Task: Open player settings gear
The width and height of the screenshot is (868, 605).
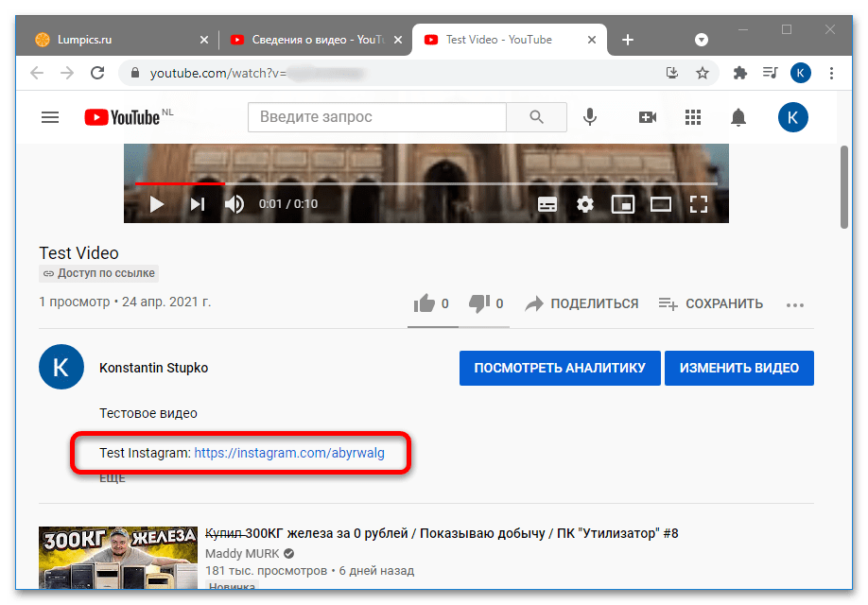Action: 585,204
